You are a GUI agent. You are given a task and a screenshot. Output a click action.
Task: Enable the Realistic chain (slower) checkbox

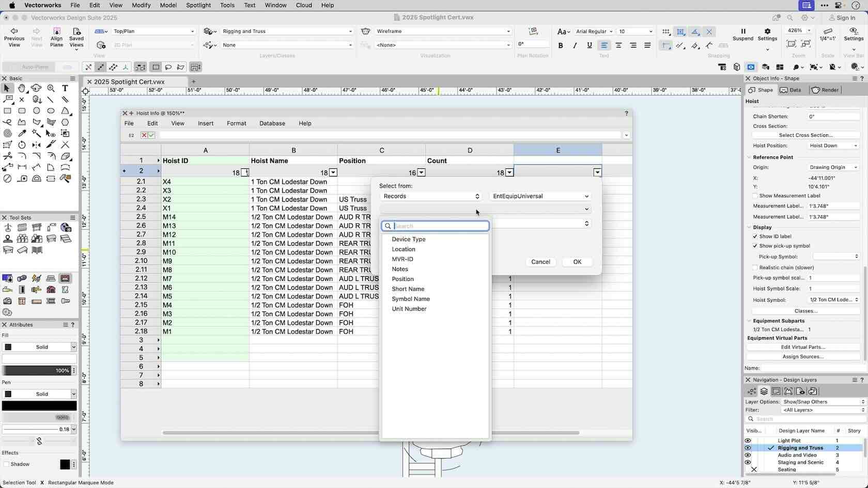[x=755, y=267]
